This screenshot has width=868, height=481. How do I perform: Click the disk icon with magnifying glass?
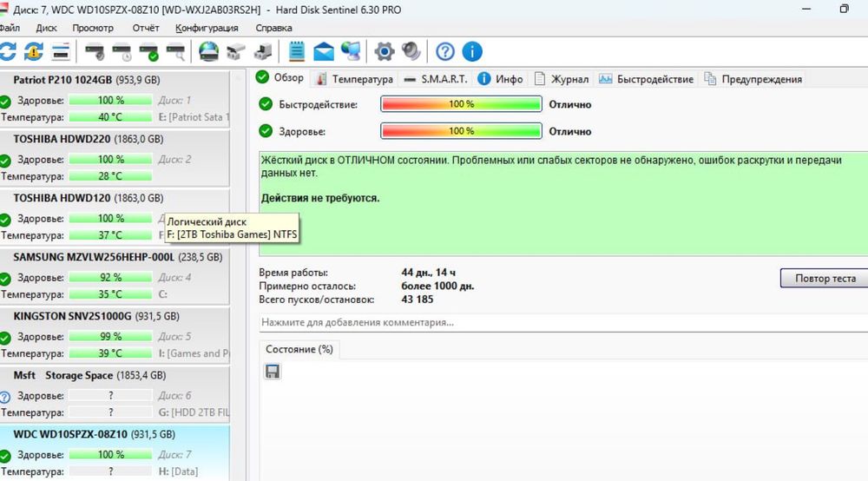176,51
